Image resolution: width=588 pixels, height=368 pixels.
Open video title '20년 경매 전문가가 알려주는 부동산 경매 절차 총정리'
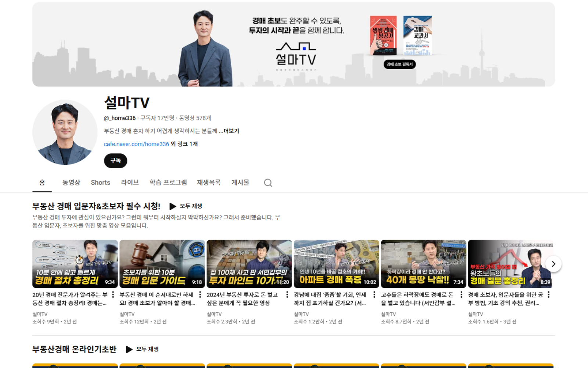point(70,299)
